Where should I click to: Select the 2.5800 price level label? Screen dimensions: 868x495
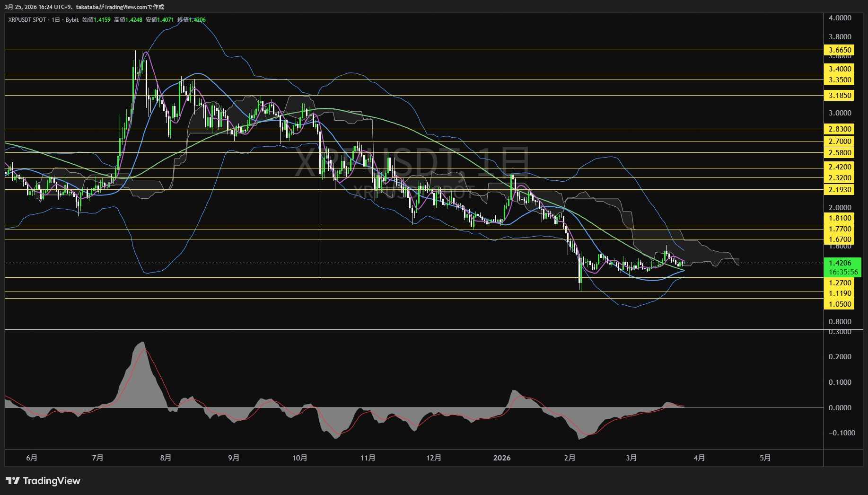pyautogui.click(x=840, y=153)
